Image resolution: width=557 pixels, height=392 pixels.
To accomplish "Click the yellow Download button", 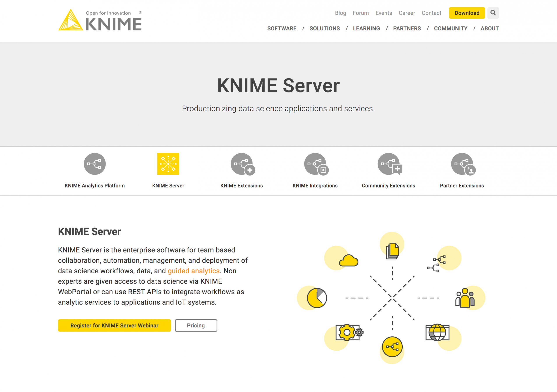I will 467,13.
